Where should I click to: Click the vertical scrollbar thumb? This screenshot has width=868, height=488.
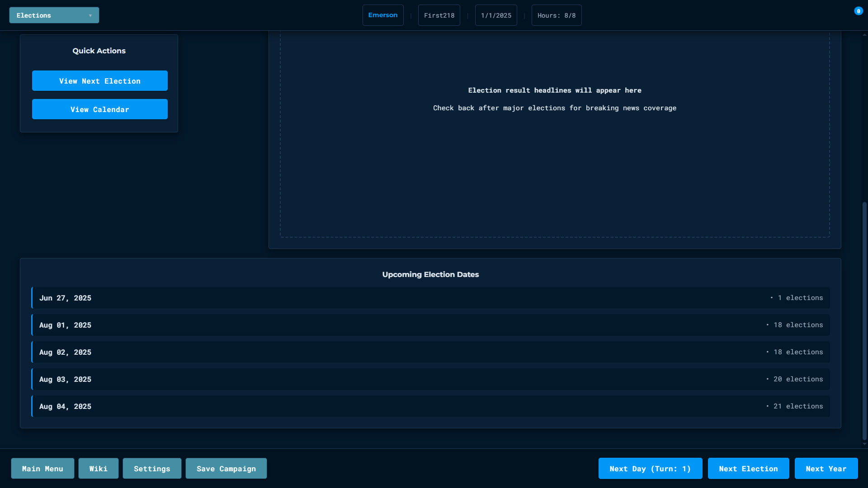[864, 321]
